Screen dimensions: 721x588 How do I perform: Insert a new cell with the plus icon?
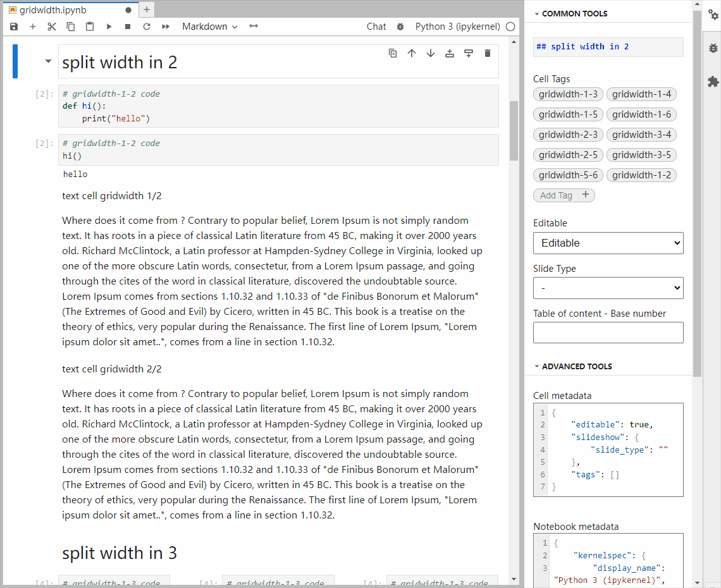33,27
